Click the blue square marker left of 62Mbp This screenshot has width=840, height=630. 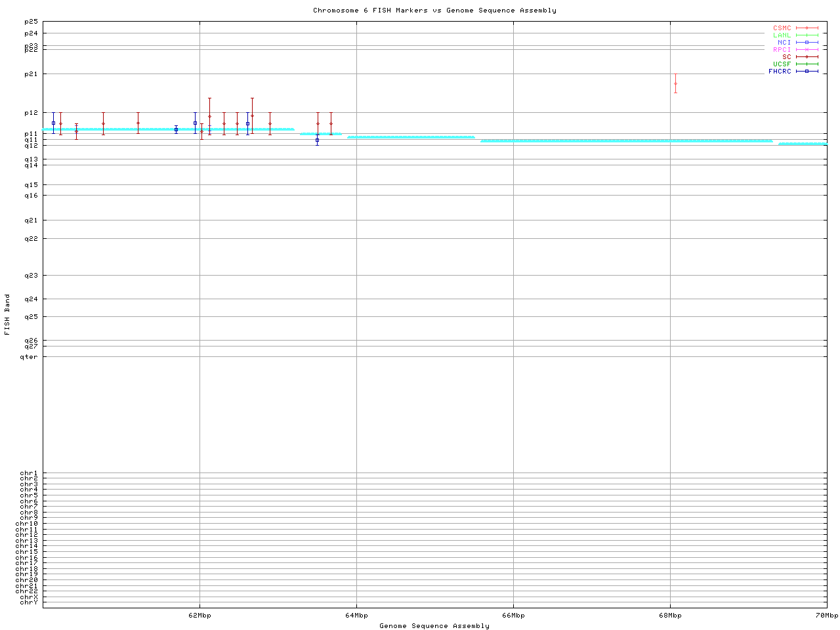(x=176, y=129)
